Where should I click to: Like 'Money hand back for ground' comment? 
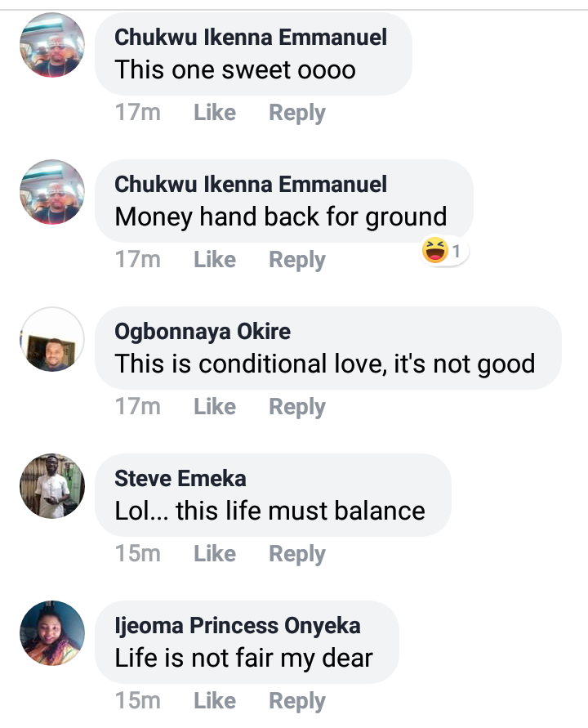[215, 260]
